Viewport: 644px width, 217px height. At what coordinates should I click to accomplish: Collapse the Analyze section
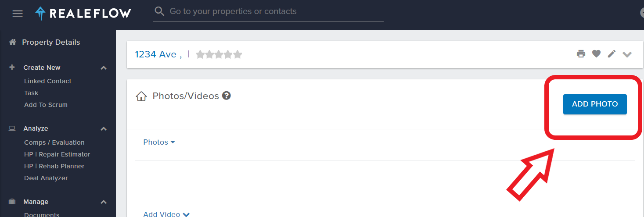104,129
